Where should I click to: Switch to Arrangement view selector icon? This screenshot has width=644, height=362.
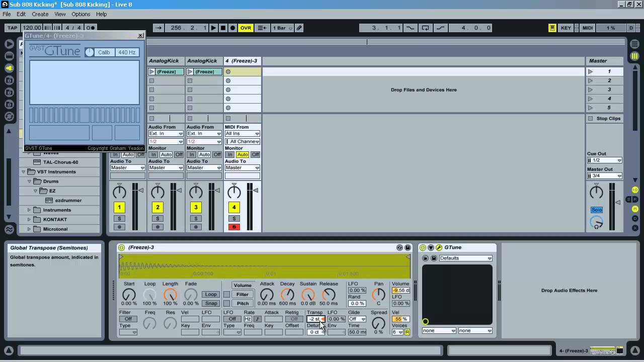coord(634,44)
